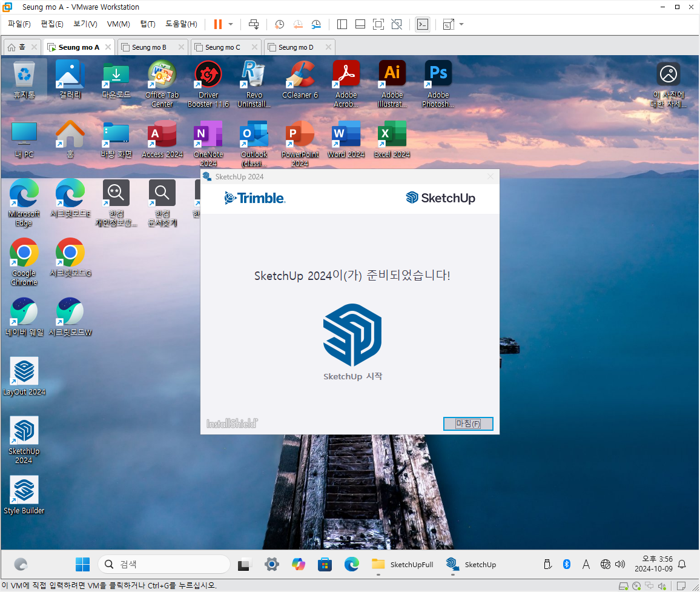Open the 파일(F) menu
This screenshot has width=700, height=592.
(19, 24)
